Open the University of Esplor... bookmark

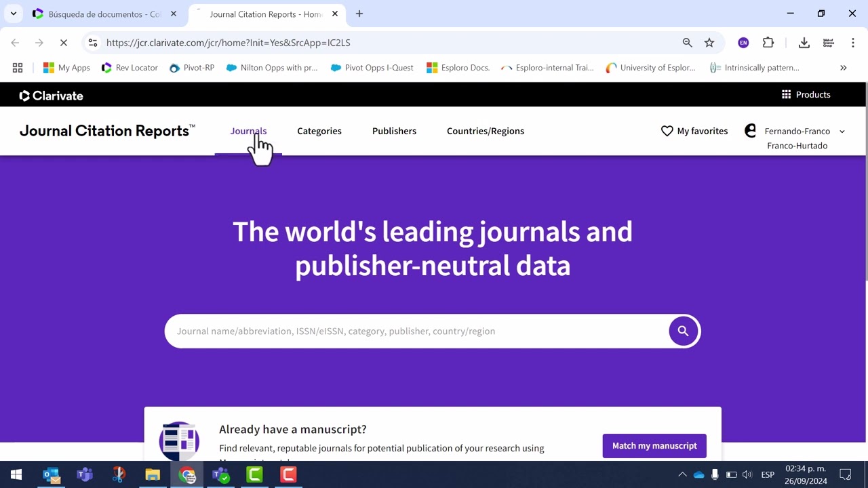point(651,68)
